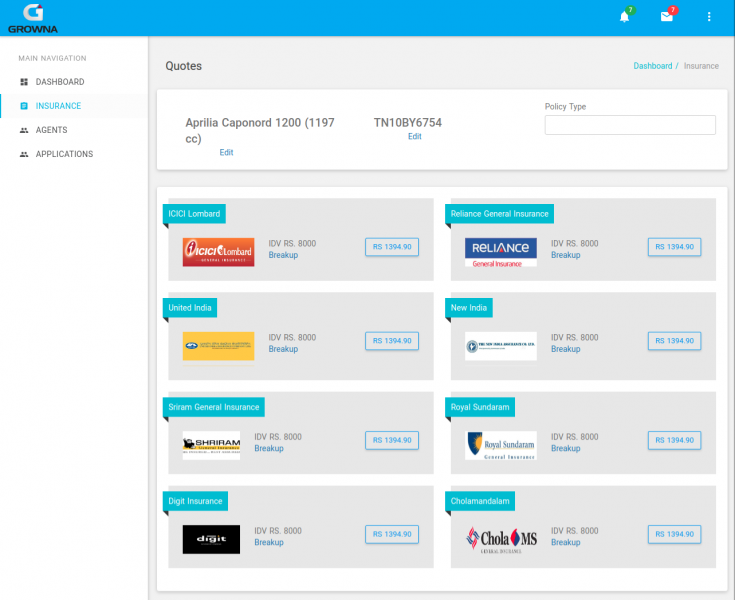Open Agents in main navigation

click(52, 130)
